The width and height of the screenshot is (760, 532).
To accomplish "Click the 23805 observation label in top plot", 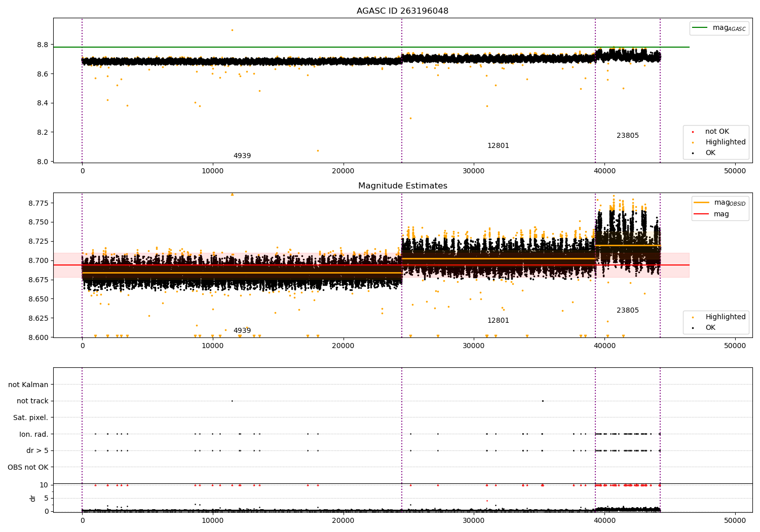I will click(x=627, y=136).
